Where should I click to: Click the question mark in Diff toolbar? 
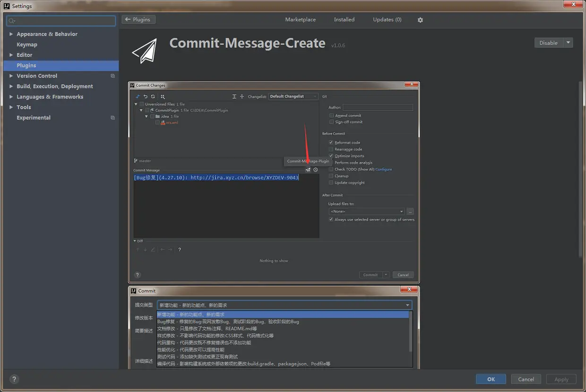(x=180, y=249)
